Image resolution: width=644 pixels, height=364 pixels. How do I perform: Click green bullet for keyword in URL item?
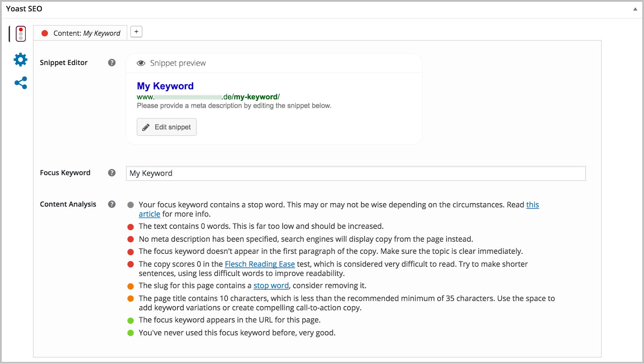130,321
